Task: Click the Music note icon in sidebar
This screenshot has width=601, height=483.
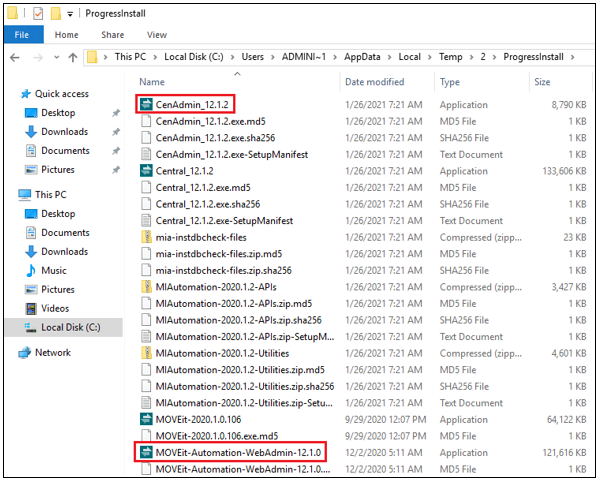Action: pos(31,270)
